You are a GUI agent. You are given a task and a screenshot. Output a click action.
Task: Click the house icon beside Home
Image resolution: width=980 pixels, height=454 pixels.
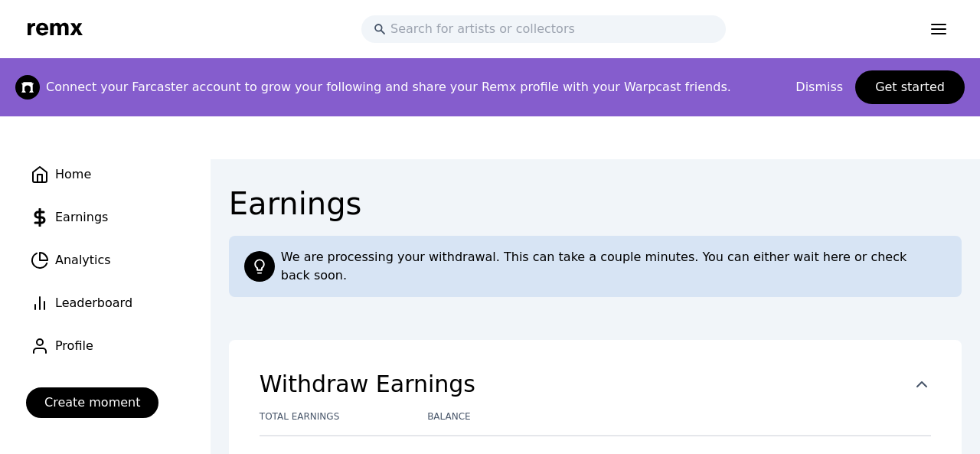pos(40,175)
